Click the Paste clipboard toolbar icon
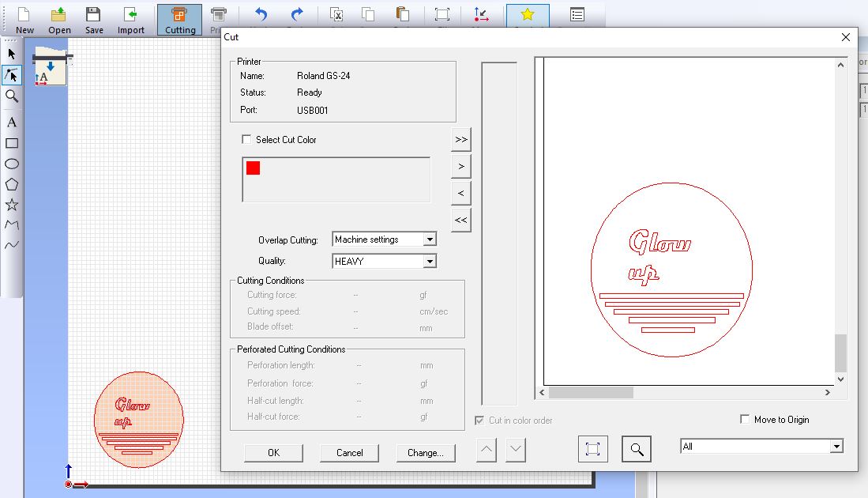Image resolution: width=868 pixels, height=498 pixels. pyautogui.click(x=403, y=15)
